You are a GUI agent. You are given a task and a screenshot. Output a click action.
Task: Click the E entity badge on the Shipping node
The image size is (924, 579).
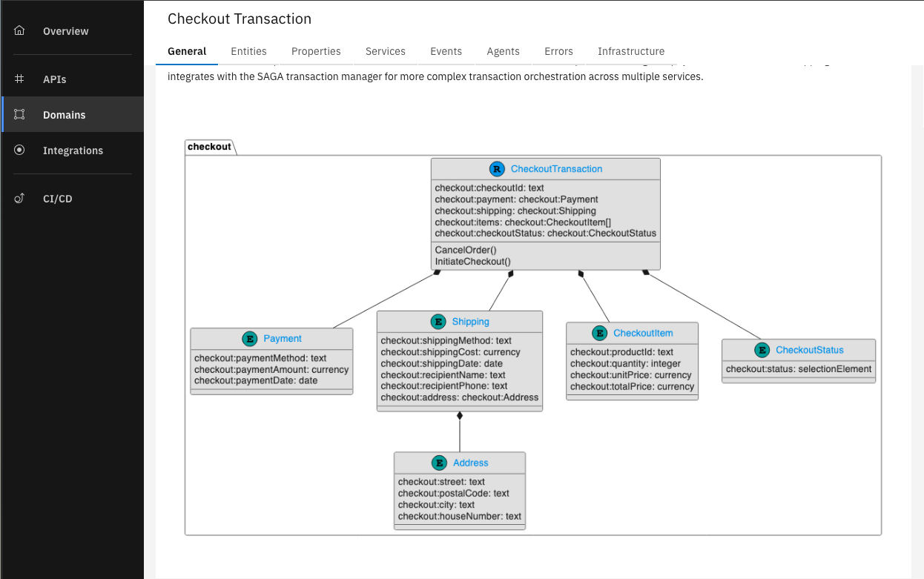[438, 322]
